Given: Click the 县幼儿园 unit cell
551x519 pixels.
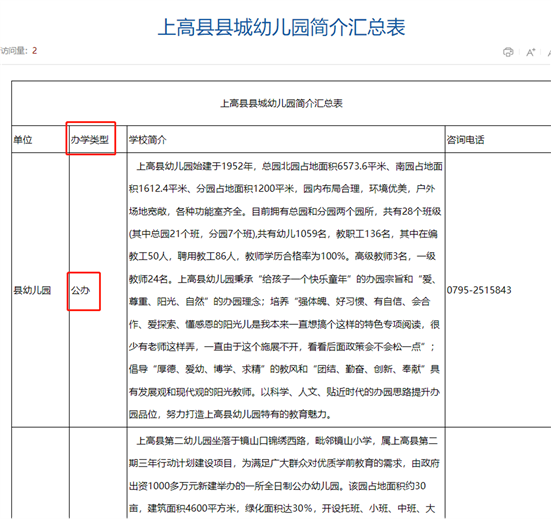Looking at the screenshot, I should tap(32, 290).
